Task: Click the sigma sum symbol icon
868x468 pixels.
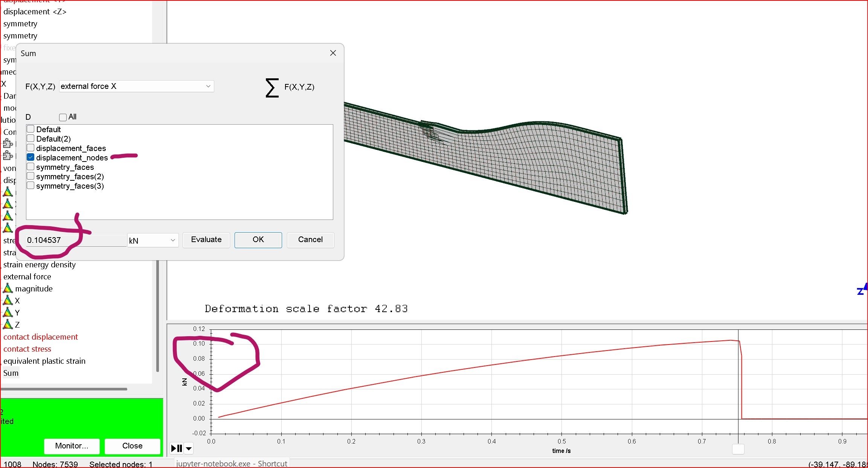Action: [x=272, y=88]
